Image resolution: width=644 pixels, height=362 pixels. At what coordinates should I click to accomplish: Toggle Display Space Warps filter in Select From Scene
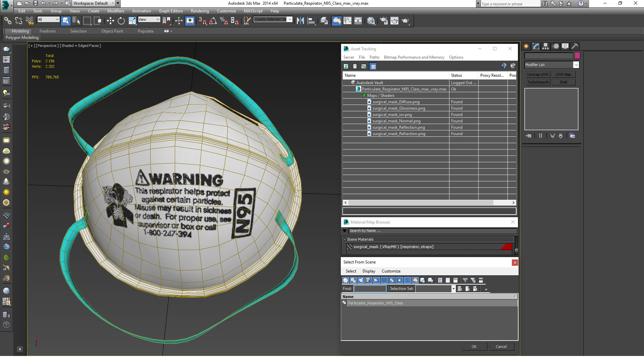click(x=384, y=280)
